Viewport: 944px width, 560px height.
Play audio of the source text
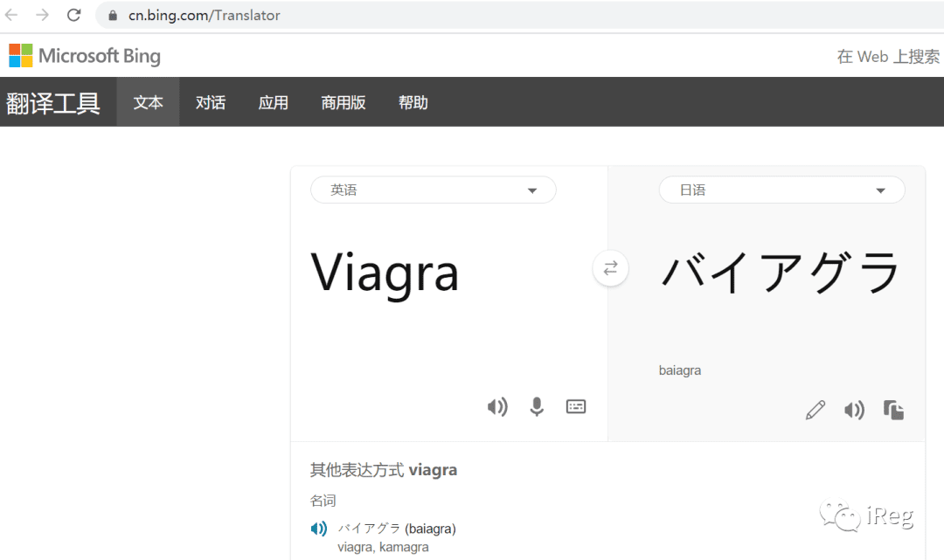tap(497, 407)
